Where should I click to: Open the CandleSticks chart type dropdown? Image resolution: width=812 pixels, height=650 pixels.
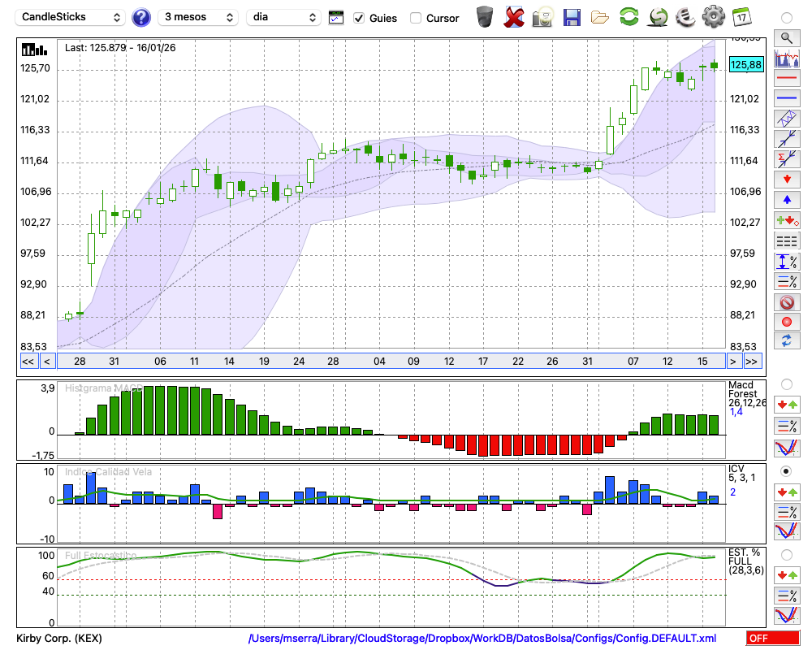point(71,17)
